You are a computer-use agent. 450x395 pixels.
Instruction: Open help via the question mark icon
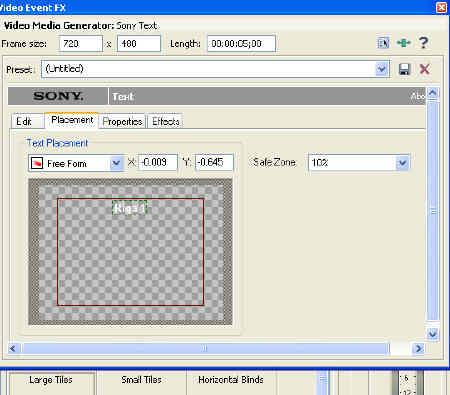(423, 43)
